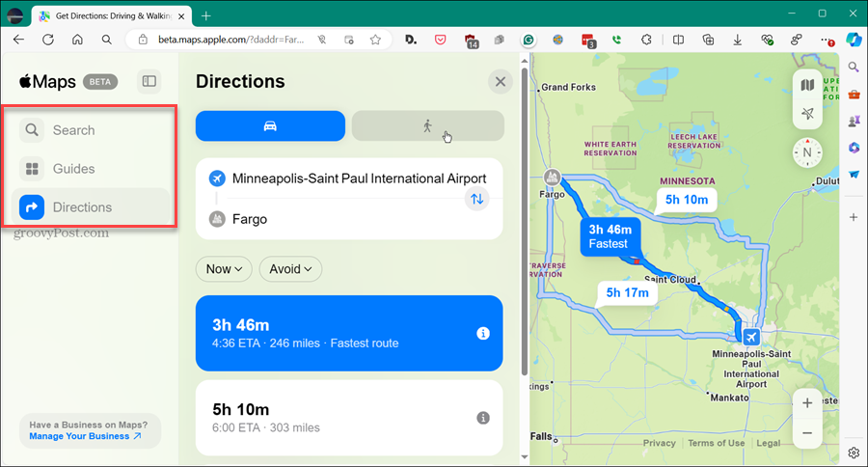Click Manage Your Business link
868x467 pixels.
(85, 436)
